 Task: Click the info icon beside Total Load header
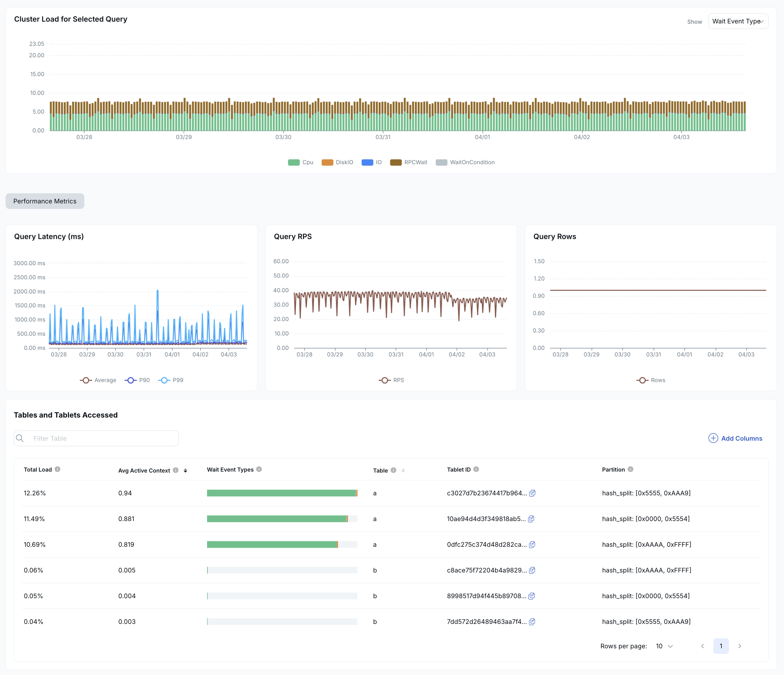tap(58, 469)
